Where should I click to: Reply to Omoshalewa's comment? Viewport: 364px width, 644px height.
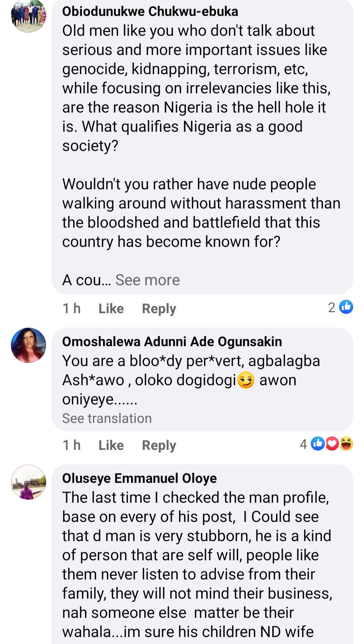pos(159,445)
